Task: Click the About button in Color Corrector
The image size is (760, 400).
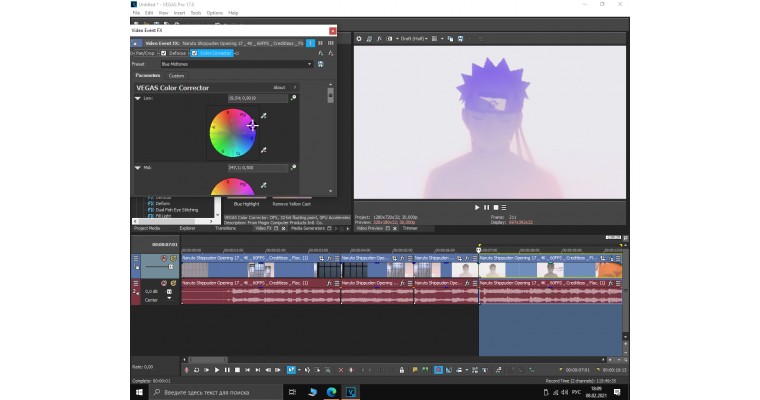Action: pyautogui.click(x=280, y=87)
